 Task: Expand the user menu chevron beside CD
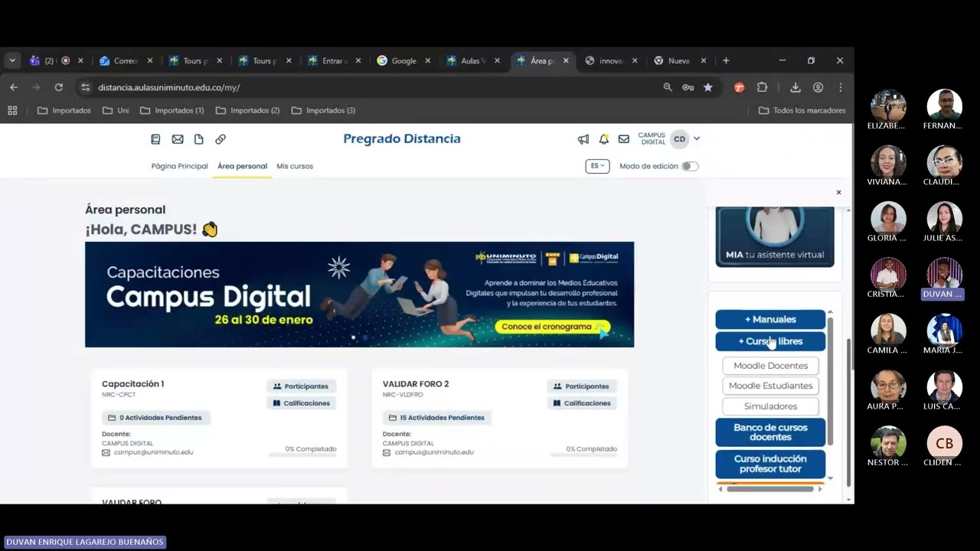pyautogui.click(x=697, y=139)
